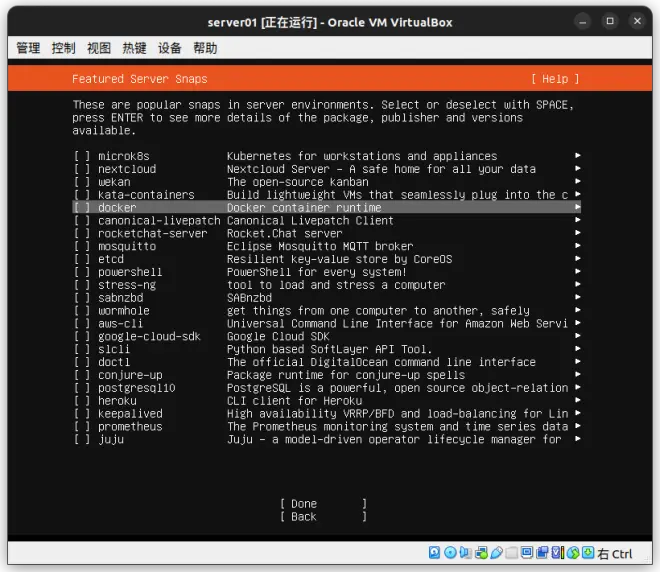Click the 'Featured Server Snaps' title
This screenshot has height=572, width=660.
[140, 79]
